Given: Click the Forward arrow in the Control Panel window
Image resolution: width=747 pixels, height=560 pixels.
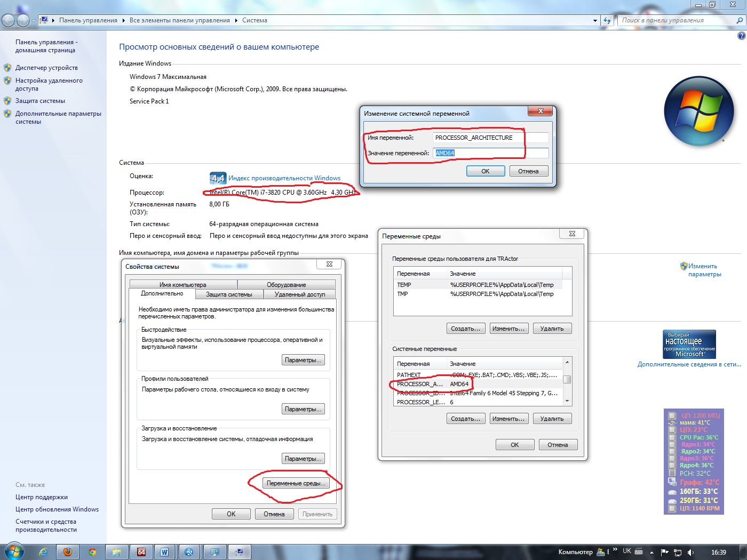Looking at the screenshot, I should coord(23,20).
